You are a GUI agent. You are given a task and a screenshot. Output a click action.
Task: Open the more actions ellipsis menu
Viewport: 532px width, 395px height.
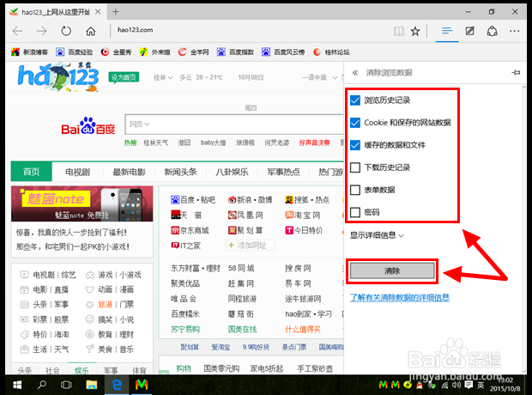(514, 31)
